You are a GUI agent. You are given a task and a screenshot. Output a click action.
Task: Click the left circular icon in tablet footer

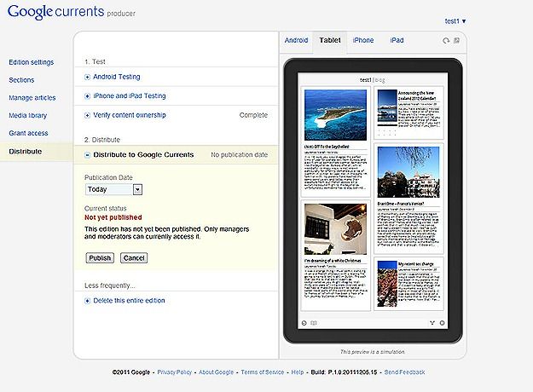pyautogui.click(x=304, y=323)
